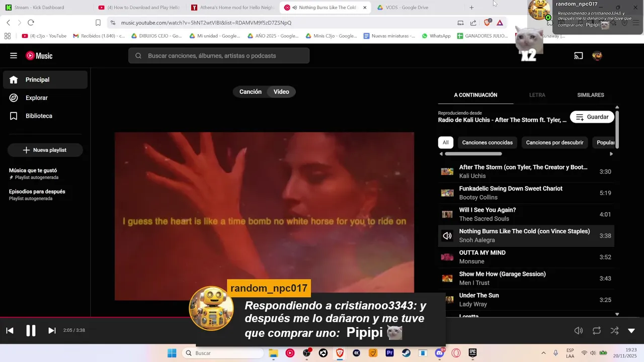The image size is (644, 362).
Task: Open the A CONTINUACIÓN tab
Action: tap(475, 95)
